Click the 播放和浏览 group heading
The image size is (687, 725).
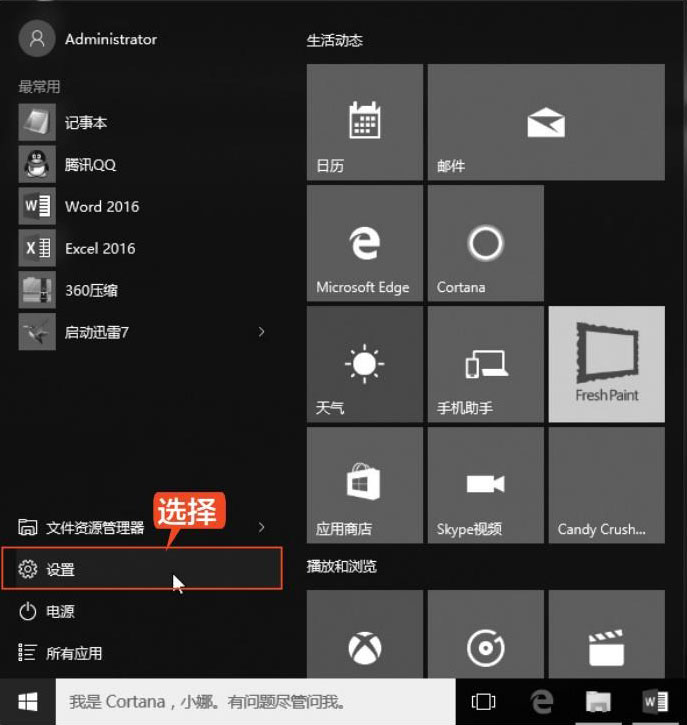pos(342,566)
